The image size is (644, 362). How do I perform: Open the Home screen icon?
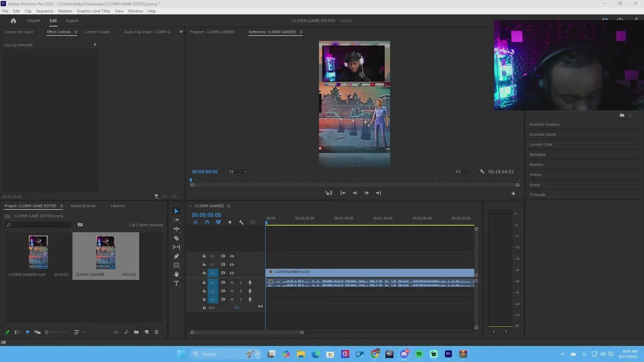[14, 21]
